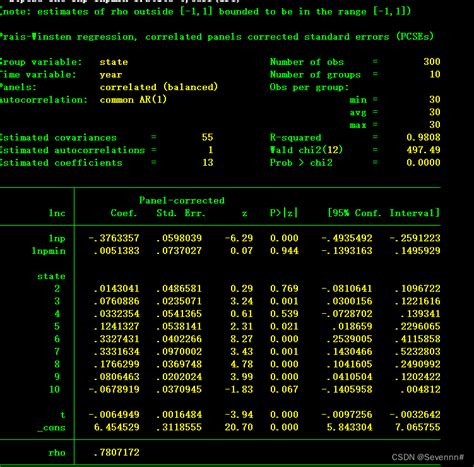Click lnp lower bound -.4935492
Viewport: 474px width, 467px height.
tap(347, 238)
